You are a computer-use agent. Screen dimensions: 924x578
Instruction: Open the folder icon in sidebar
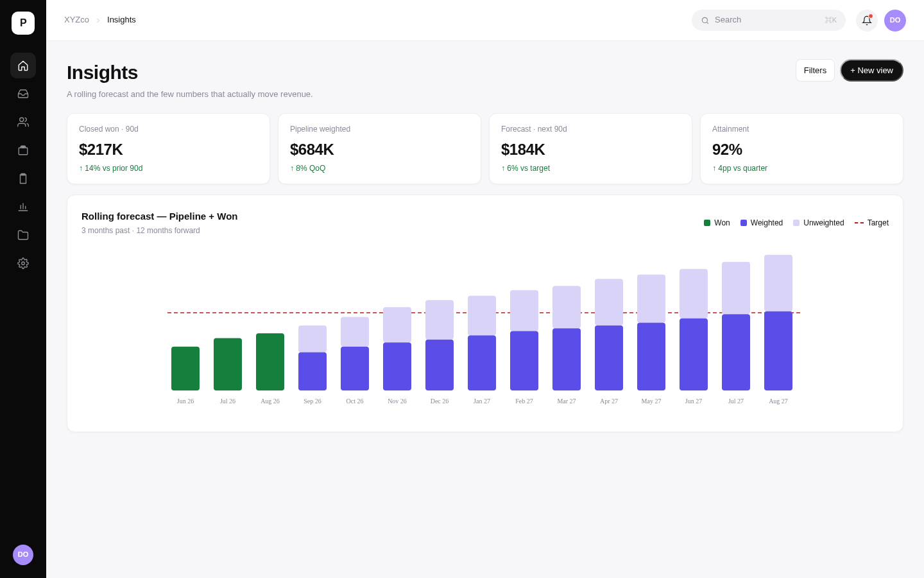pyautogui.click(x=23, y=235)
